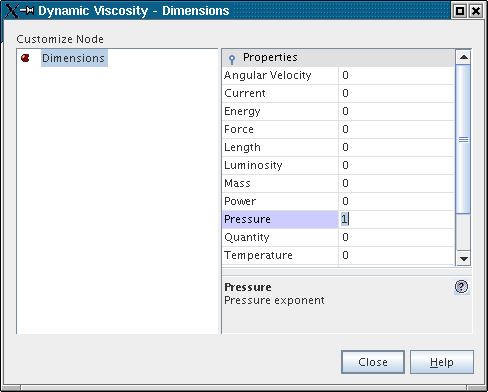Click the scrollbar down arrow button
488x392 pixels.
[x=463, y=258]
